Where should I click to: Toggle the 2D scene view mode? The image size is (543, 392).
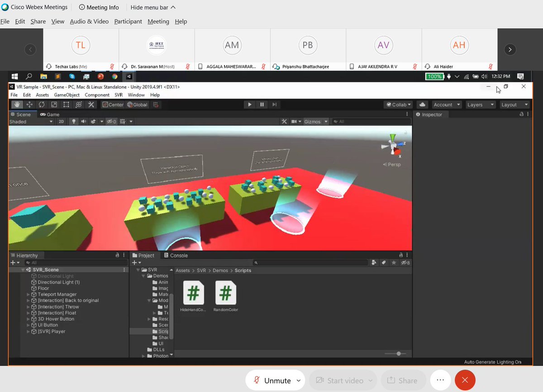[x=62, y=121]
